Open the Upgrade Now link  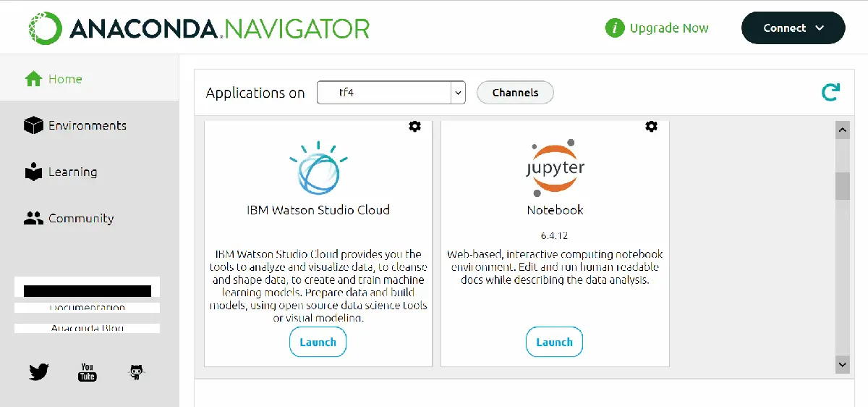pyautogui.click(x=669, y=28)
